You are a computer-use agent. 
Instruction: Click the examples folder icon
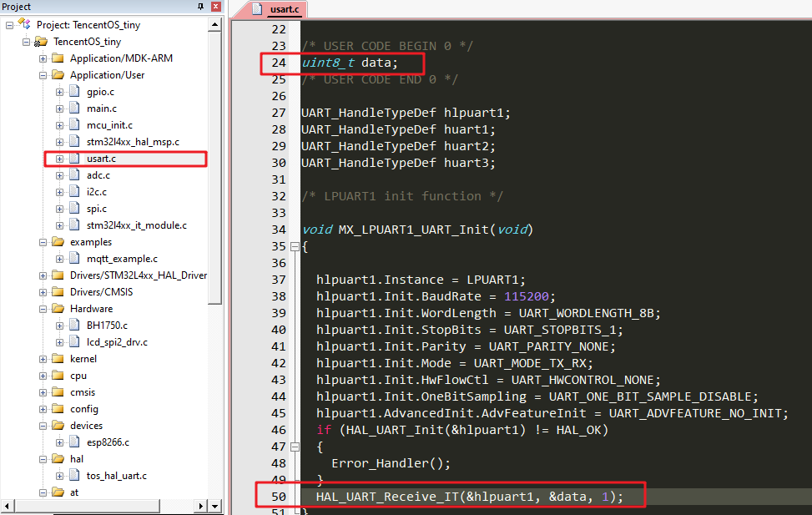pyautogui.click(x=58, y=241)
